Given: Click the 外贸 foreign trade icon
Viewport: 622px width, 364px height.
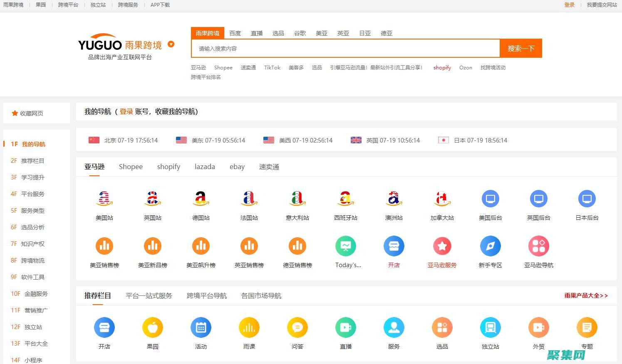Looking at the screenshot, I should 538,327.
